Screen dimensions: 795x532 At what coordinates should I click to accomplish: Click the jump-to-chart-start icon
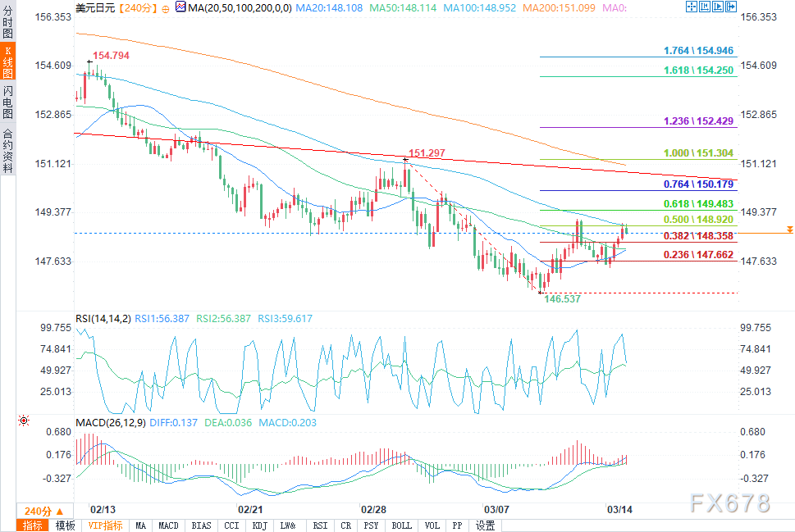(705, 7)
